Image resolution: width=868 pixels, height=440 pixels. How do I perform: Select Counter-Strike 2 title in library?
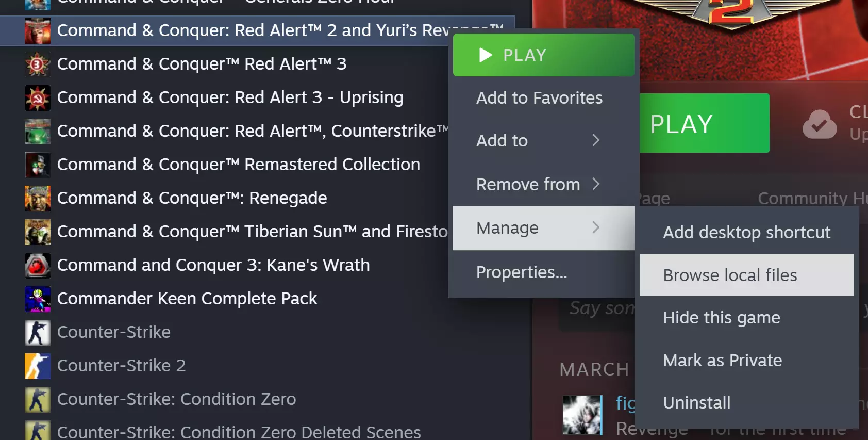tap(122, 366)
